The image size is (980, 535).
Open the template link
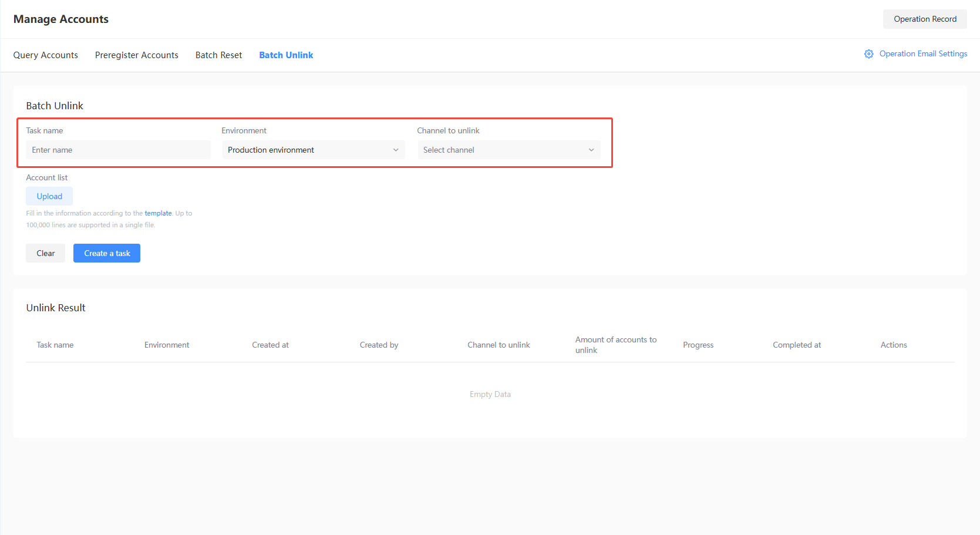coord(158,214)
